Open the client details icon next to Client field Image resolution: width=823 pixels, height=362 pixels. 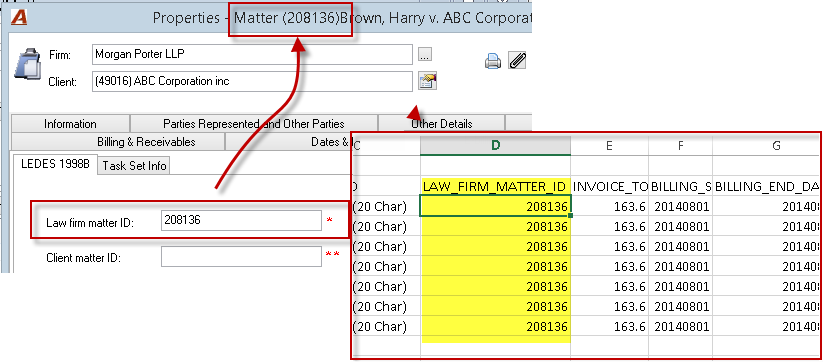click(x=428, y=81)
